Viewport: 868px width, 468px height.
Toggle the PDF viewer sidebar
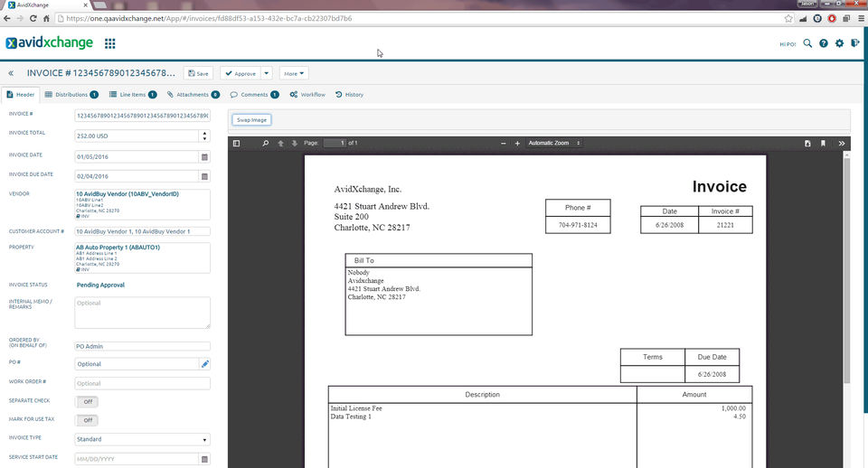[x=236, y=144]
